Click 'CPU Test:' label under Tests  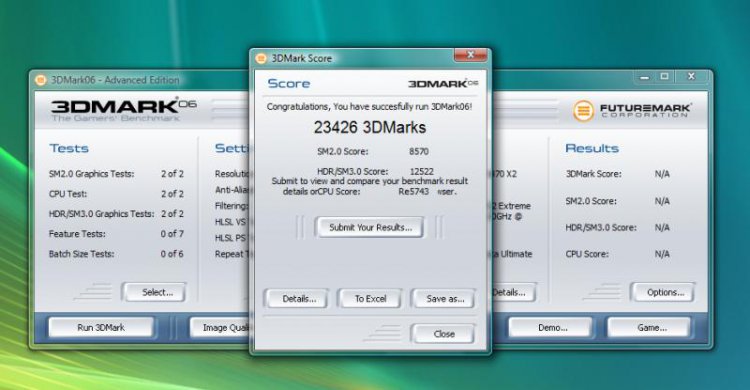click(x=67, y=194)
